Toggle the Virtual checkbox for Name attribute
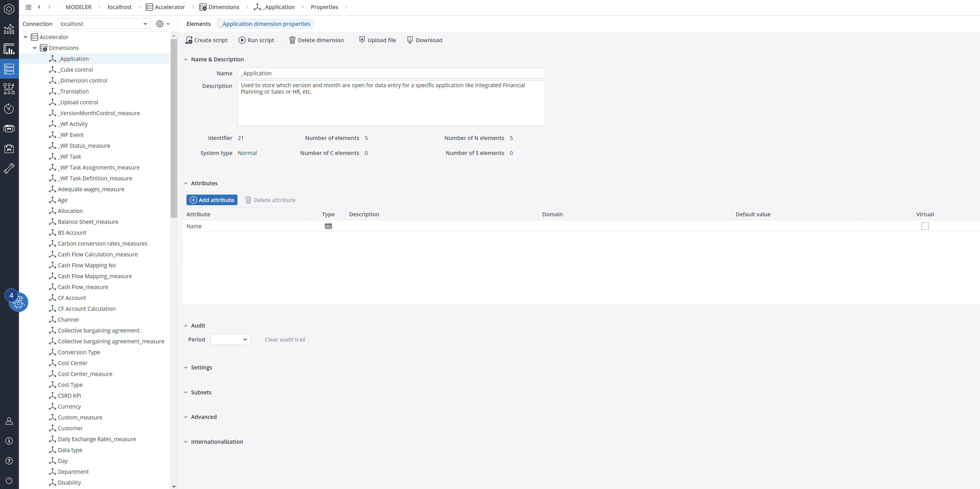 (x=925, y=226)
